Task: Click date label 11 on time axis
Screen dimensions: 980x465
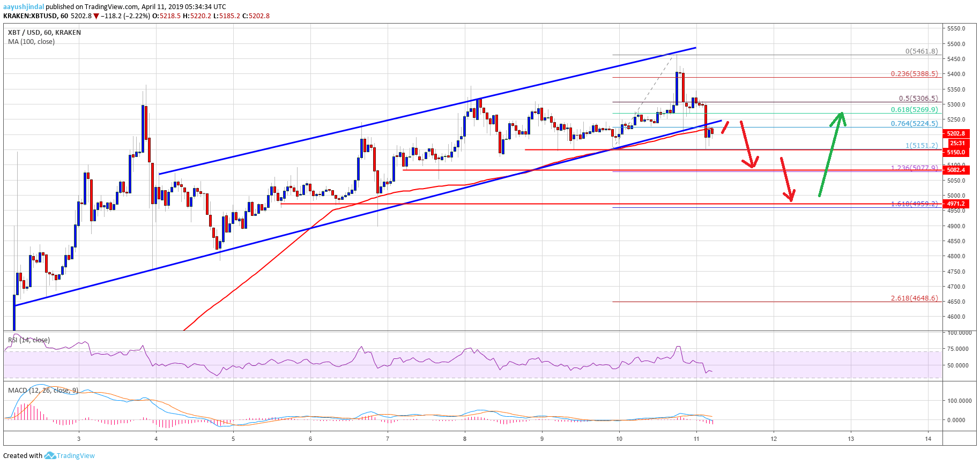Action: 696,439
